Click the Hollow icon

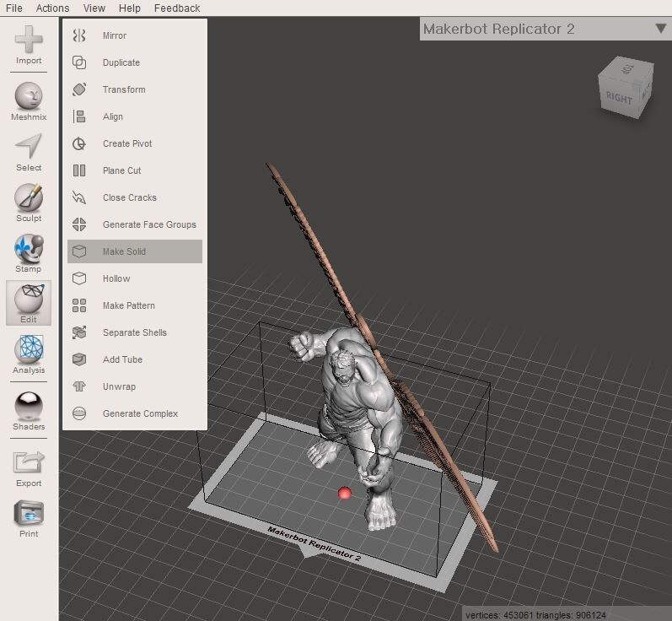(79, 278)
